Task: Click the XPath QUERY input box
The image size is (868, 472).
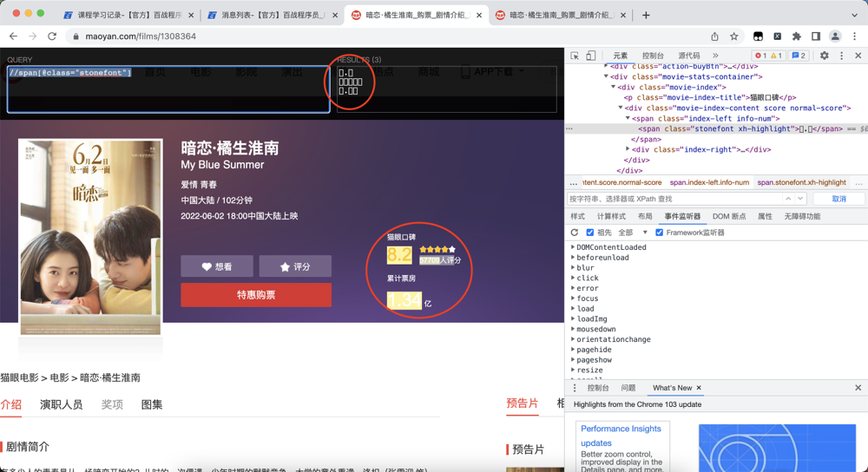Action: click(169, 89)
